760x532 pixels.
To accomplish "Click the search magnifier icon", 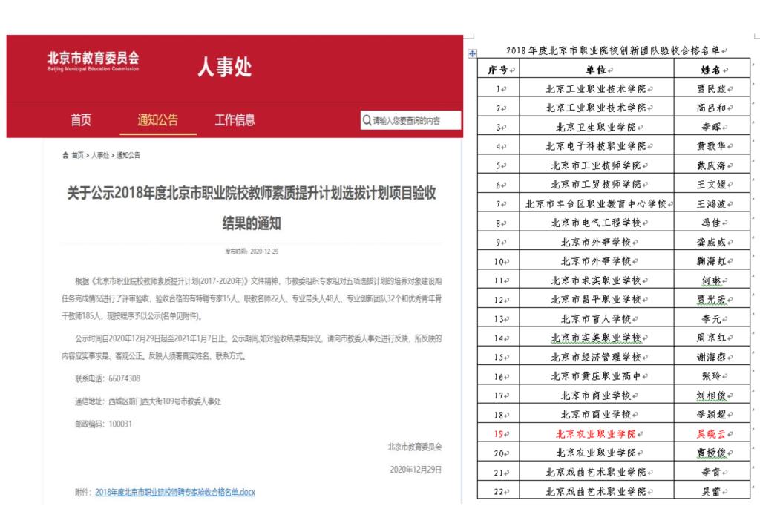I will [367, 120].
